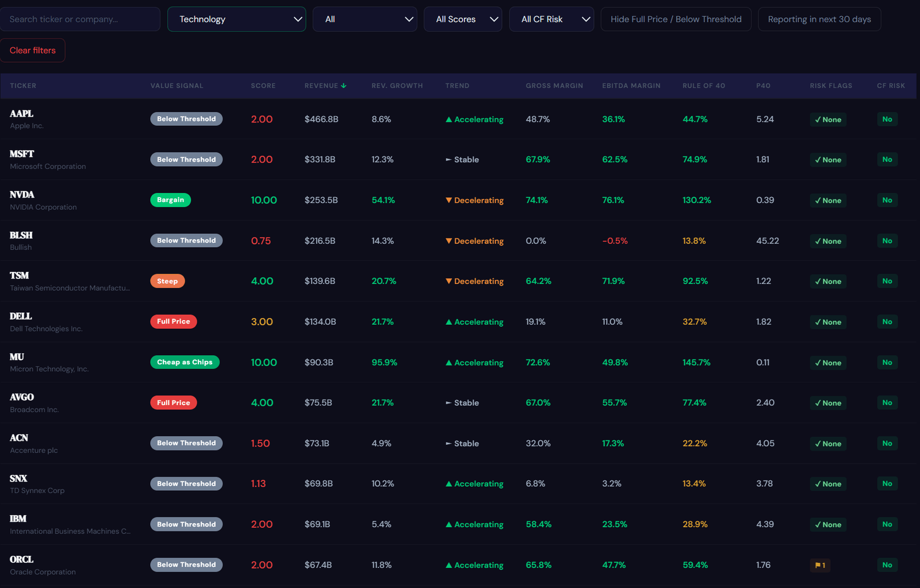
Task: Toggle Hide Full Price / Below Threshold
Action: 676,19
